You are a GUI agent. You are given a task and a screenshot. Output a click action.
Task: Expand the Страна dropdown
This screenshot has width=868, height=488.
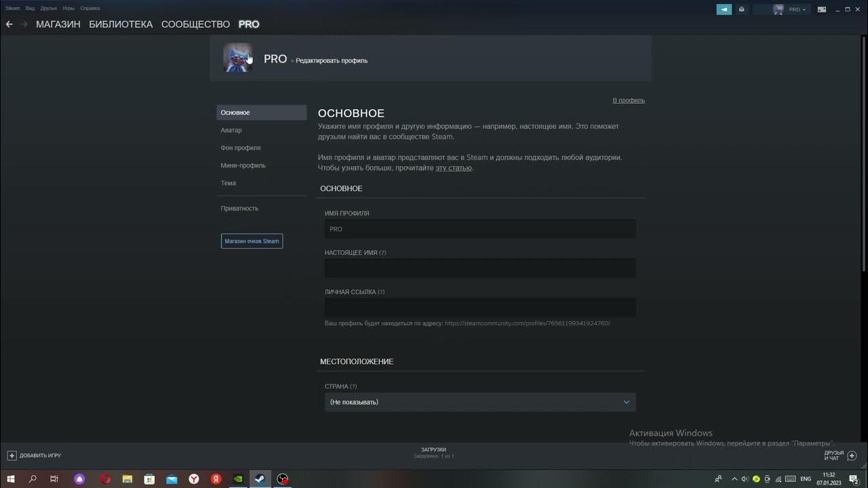coord(480,402)
